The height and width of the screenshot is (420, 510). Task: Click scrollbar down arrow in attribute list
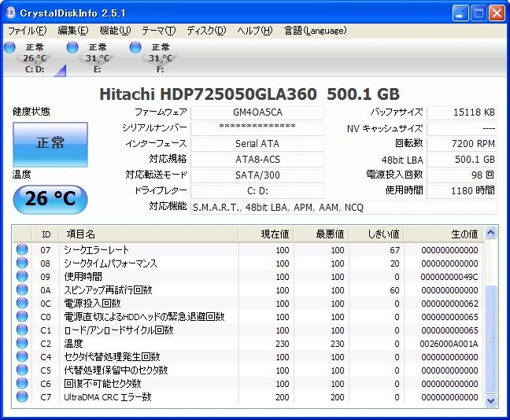pyautogui.click(x=491, y=400)
